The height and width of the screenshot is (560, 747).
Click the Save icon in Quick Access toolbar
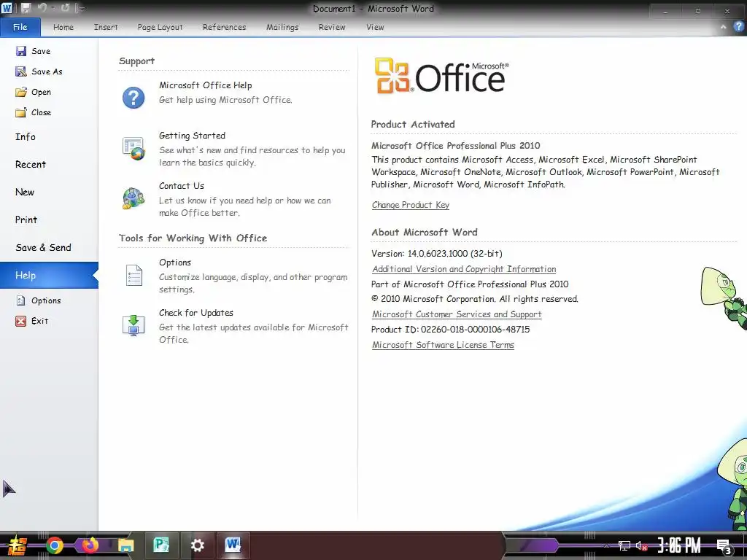coord(26,8)
